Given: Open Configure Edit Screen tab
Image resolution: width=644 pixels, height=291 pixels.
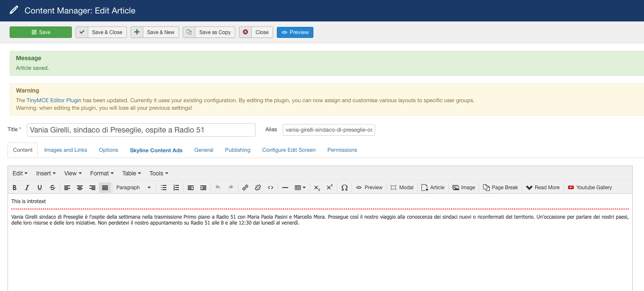Looking at the screenshot, I should (x=289, y=150).
